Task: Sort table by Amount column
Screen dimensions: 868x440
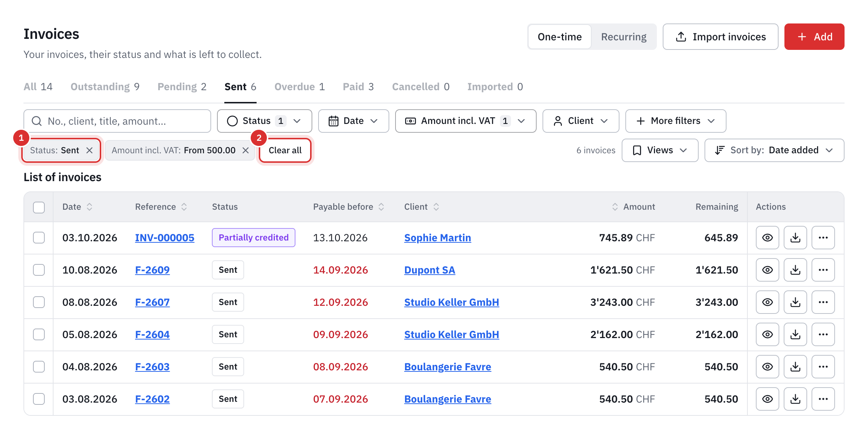Action: (633, 207)
